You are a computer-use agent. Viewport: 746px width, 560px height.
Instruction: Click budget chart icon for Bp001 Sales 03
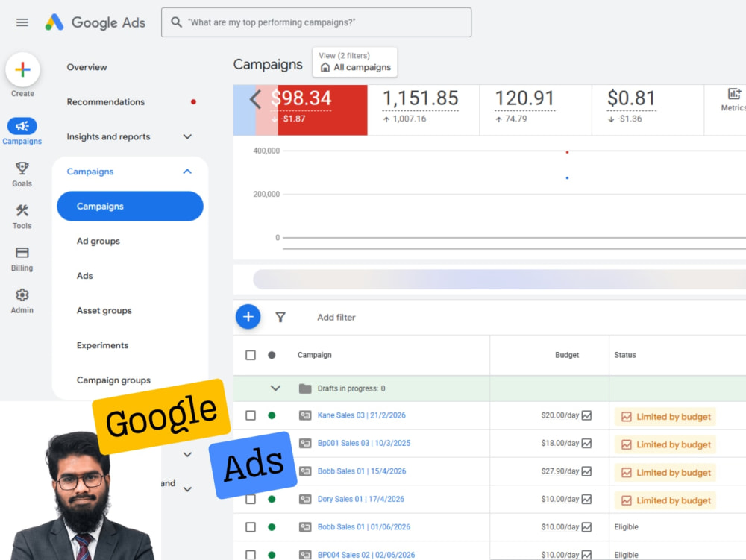tap(586, 443)
